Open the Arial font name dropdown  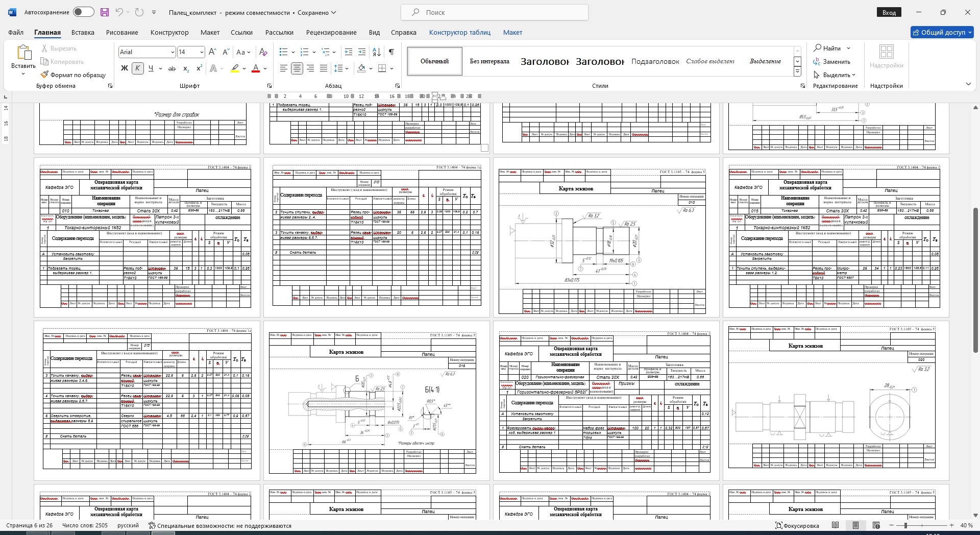pyautogui.click(x=172, y=52)
